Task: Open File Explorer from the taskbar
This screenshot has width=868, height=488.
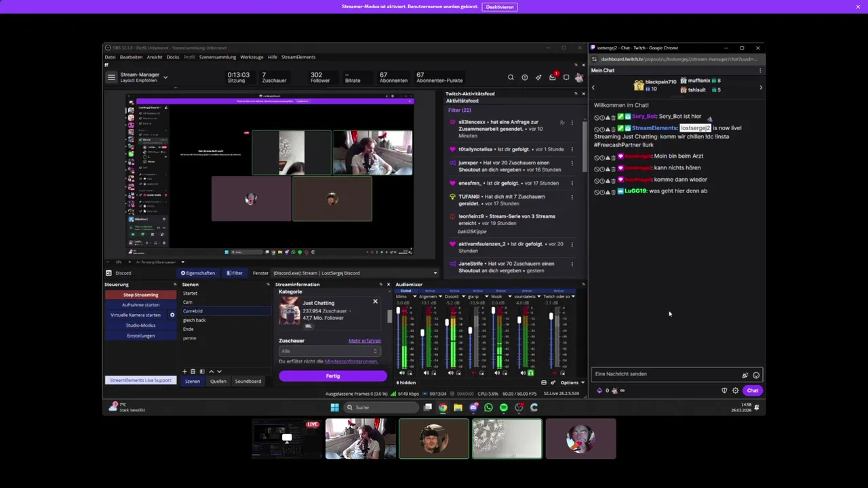Action: [458, 407]
